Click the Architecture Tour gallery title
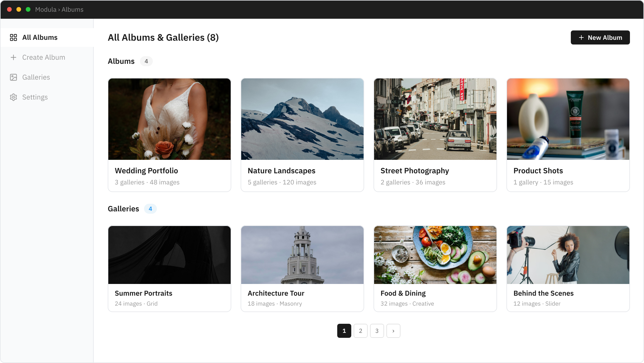 point(276,293)
